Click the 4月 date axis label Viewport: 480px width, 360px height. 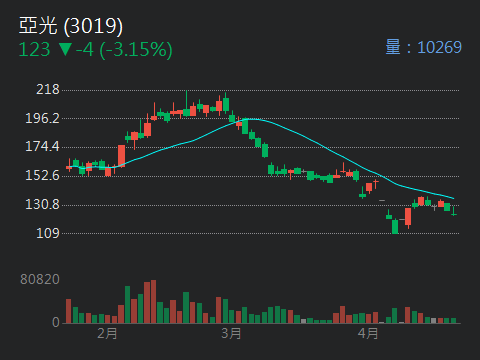point(368,333)
